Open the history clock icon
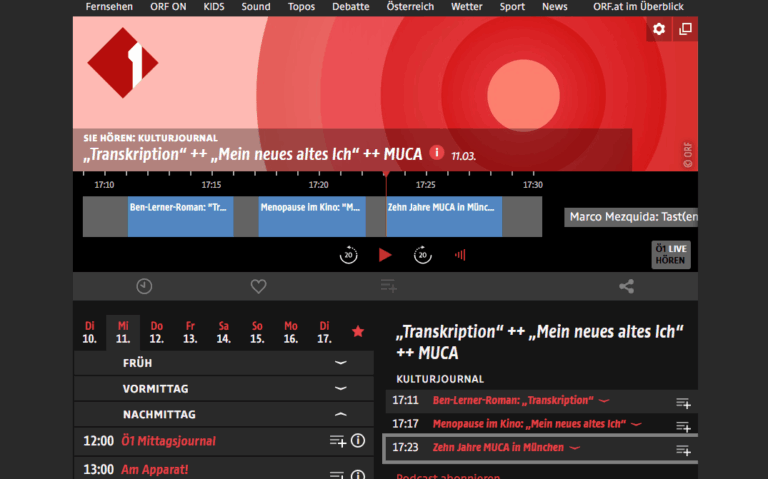 [x=144, y=287]
